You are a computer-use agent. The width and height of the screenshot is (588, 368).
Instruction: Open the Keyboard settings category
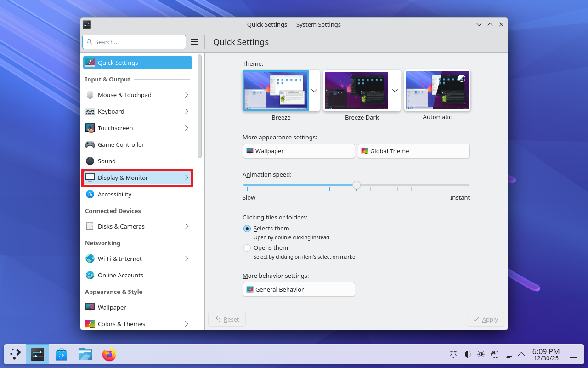click(x=111, y=111)
